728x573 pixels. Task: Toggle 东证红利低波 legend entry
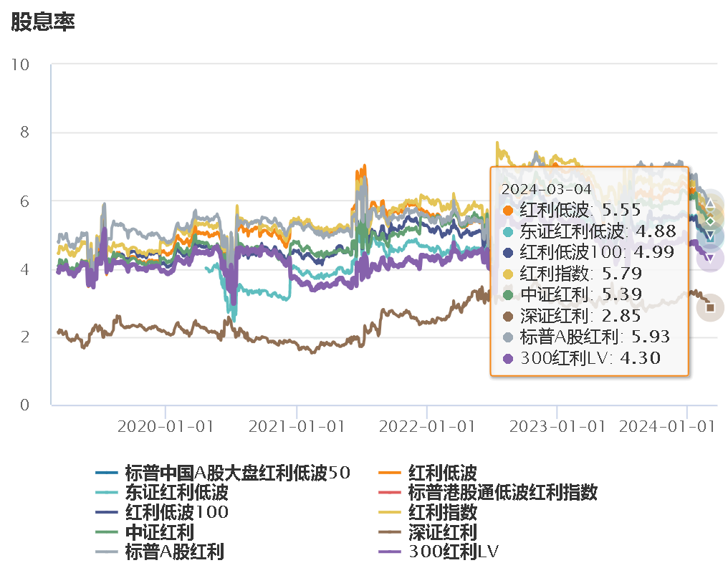[x=176, y=493]
